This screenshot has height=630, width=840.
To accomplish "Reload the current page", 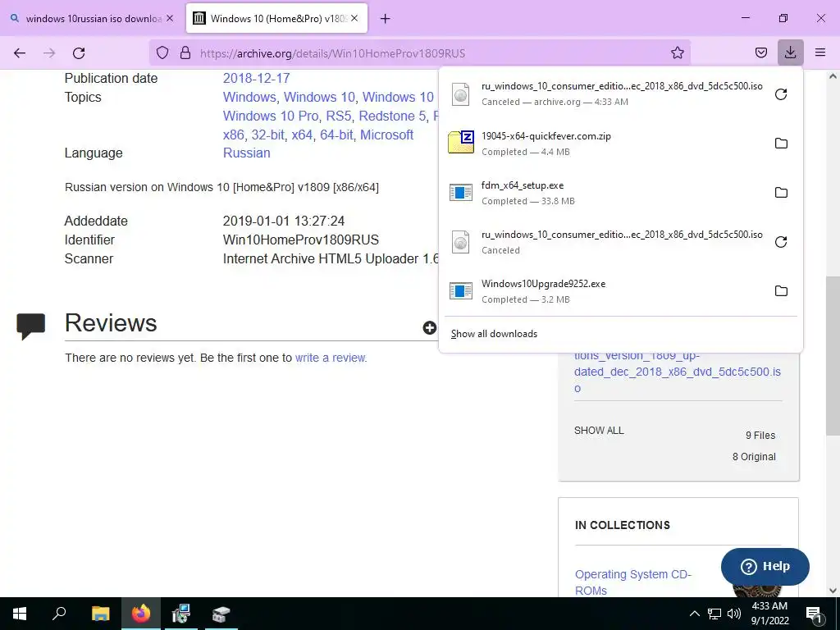I will 79,53.
